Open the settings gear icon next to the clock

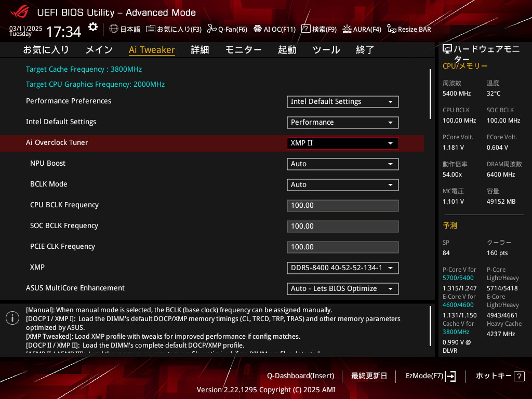point(93,27)
